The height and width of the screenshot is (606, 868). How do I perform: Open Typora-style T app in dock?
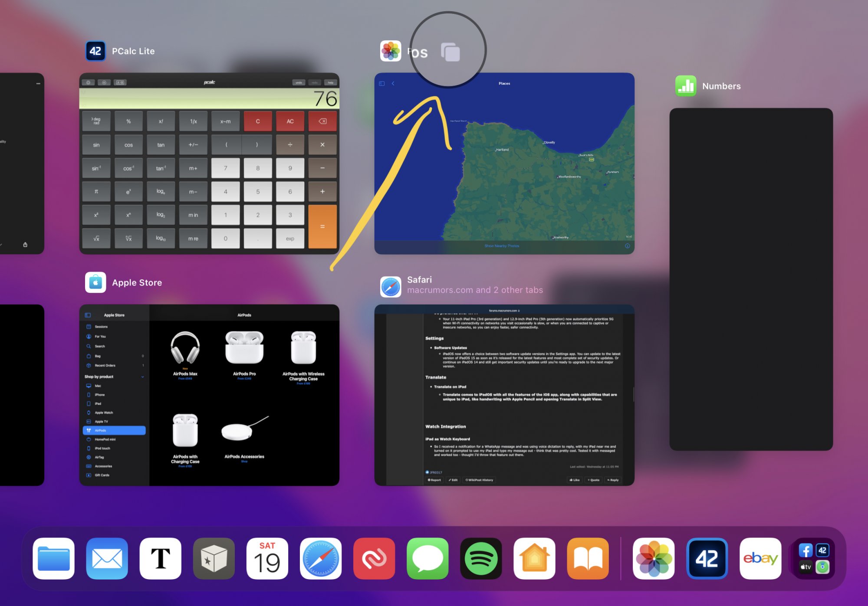(x=160, y=558)
